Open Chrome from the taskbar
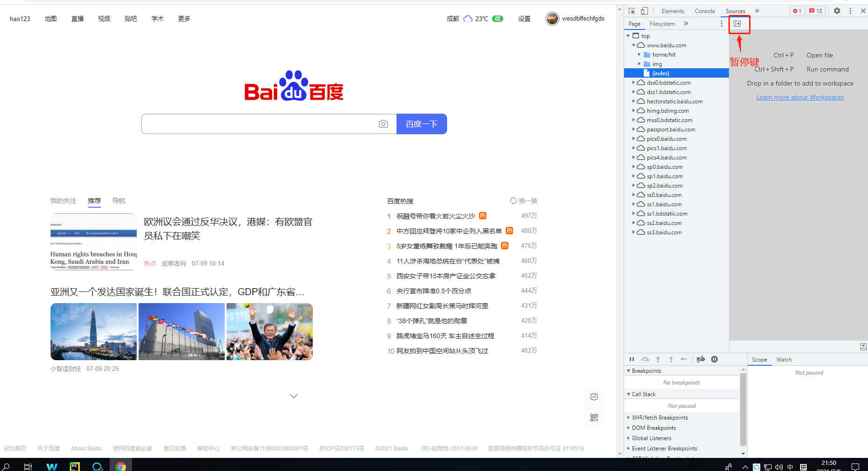This screenshot has height=471, width=868. pos(121,466)
